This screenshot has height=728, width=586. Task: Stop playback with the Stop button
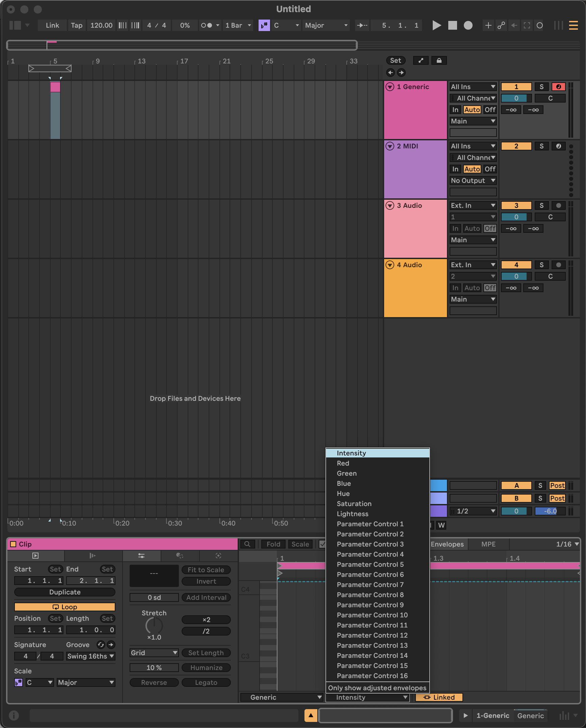tap(453, 25)
